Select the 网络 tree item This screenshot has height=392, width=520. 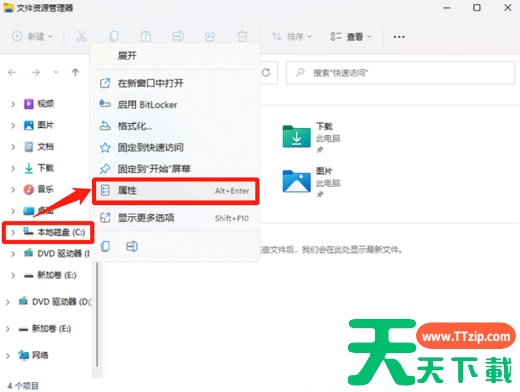click(33, 355)
